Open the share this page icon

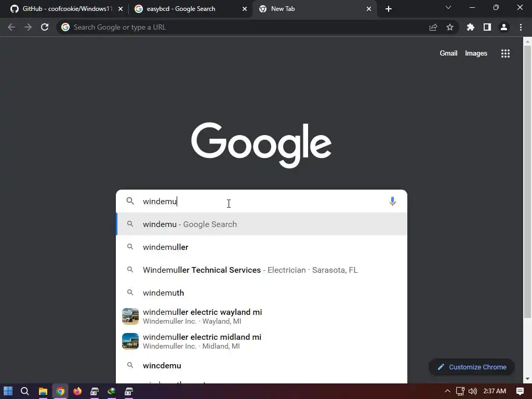[433, 27]
